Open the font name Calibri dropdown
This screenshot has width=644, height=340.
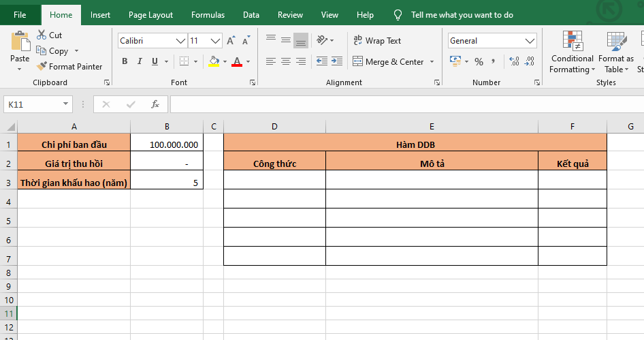[180, 41]
